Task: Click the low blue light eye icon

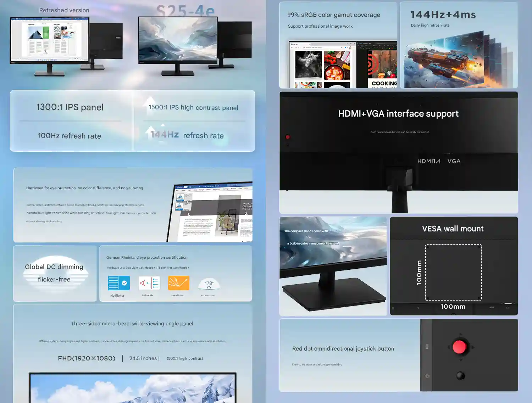Action: (x=149, y=283)
